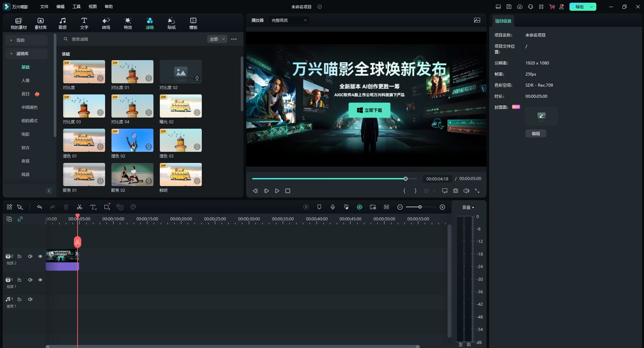Toggle the timeline link chain icon
Image resolution: width=644 pixels, height=348 pixels.
coord(20,219)
